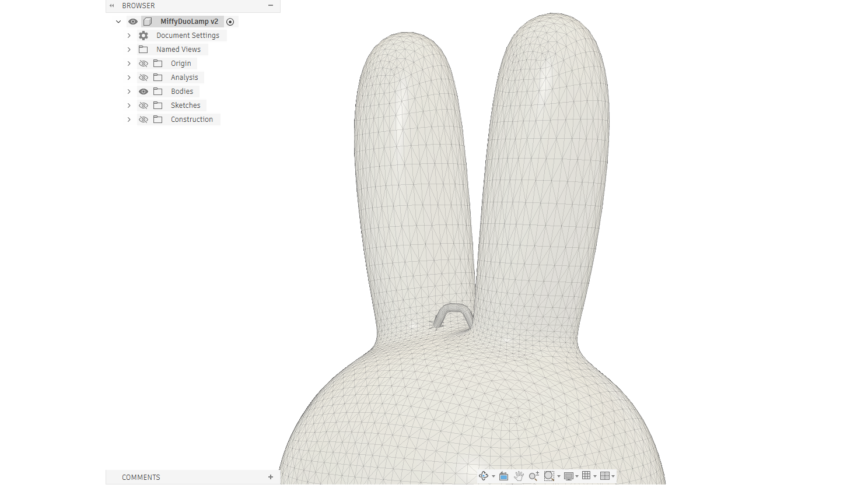Hide the Bodies folder
This screenshot has height=488, width=868.
pyautogui.click(x=143, y=92)
